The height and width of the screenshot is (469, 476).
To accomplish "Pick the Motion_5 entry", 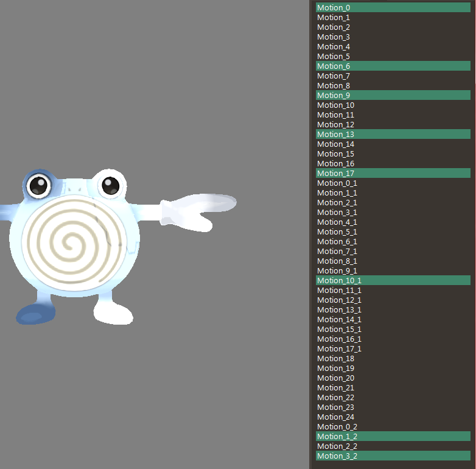I will [393, 56].
